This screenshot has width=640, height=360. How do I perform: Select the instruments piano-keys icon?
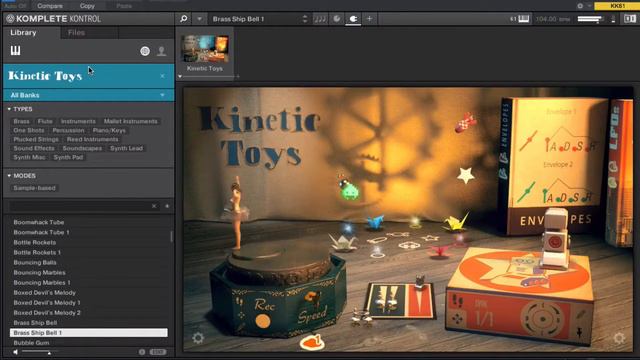click(16, 51)
